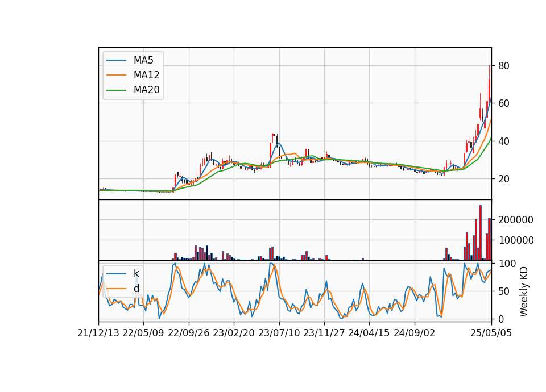The height and width of the screenshot is (392, 546).
Task: Click the tallest volume bar
Action: (480, 233)
